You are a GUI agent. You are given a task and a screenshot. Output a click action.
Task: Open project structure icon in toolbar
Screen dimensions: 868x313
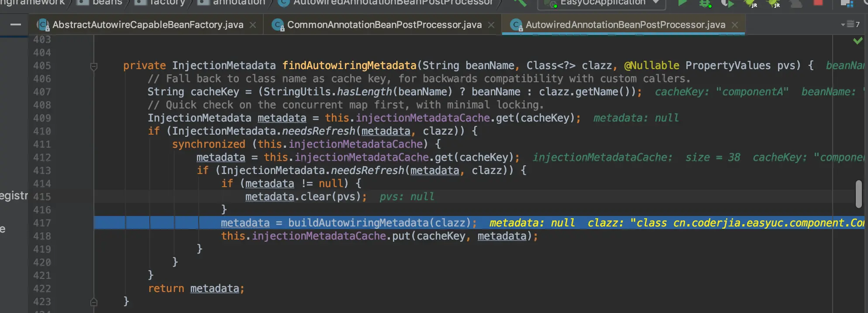pos(847,3)
